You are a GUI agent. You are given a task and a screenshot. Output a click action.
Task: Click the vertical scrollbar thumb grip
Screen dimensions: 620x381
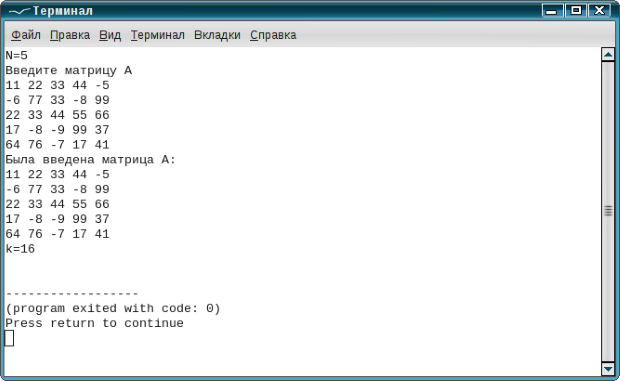point(608,211)
